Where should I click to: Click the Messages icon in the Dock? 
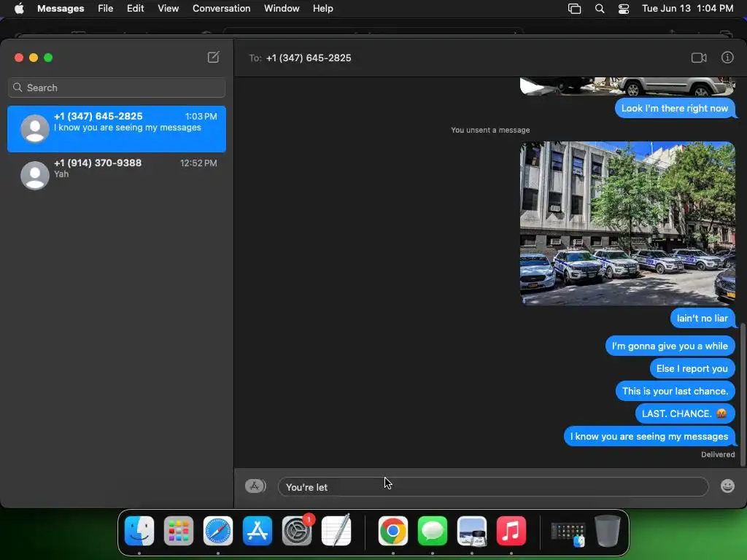(x=433, y=531)
